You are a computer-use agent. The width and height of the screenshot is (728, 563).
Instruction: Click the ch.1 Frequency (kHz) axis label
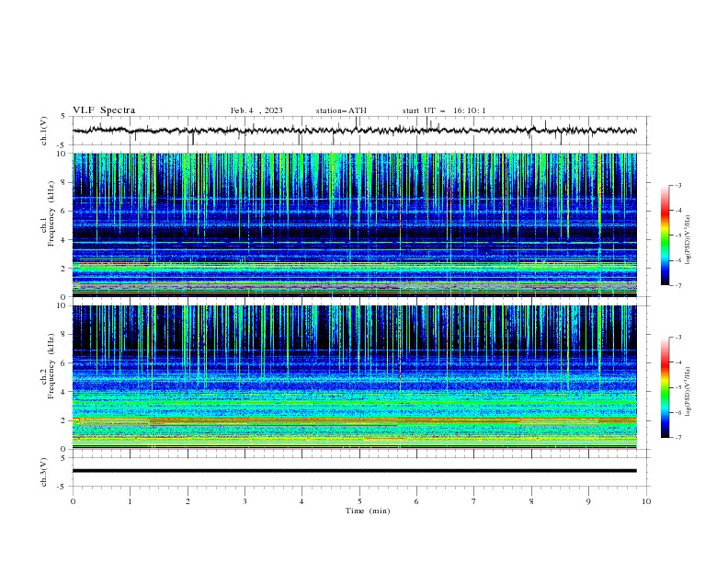coord(48,213)
